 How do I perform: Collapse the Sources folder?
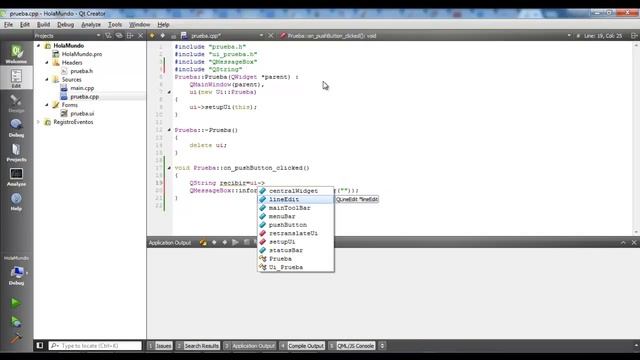coord(47,80)
